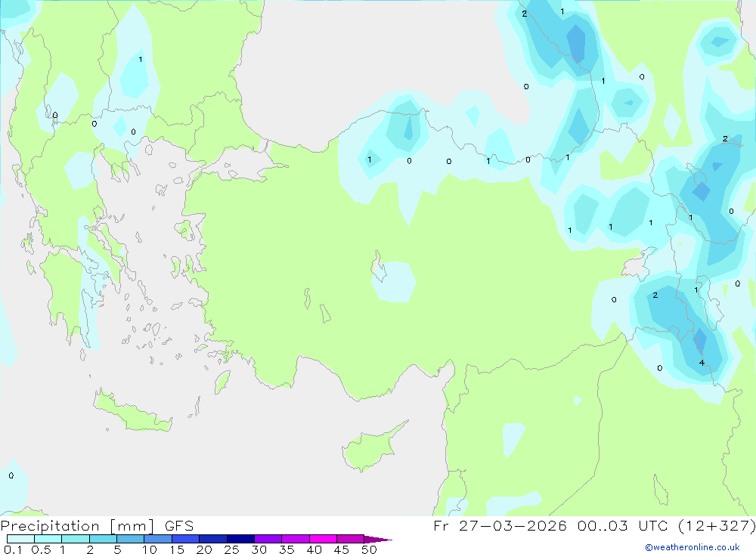
Task: Click the 15–20 mm royal blue legend swatch
Action: point(186,539)
